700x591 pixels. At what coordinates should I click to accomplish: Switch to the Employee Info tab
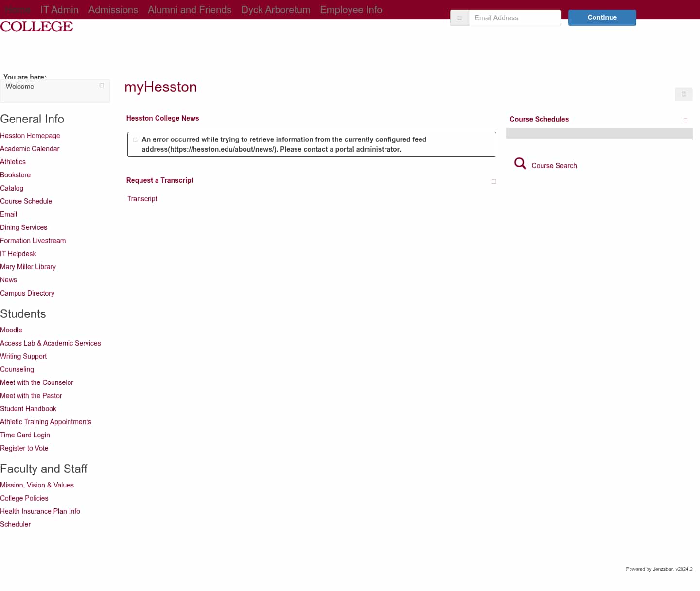(x=351, y=9)
